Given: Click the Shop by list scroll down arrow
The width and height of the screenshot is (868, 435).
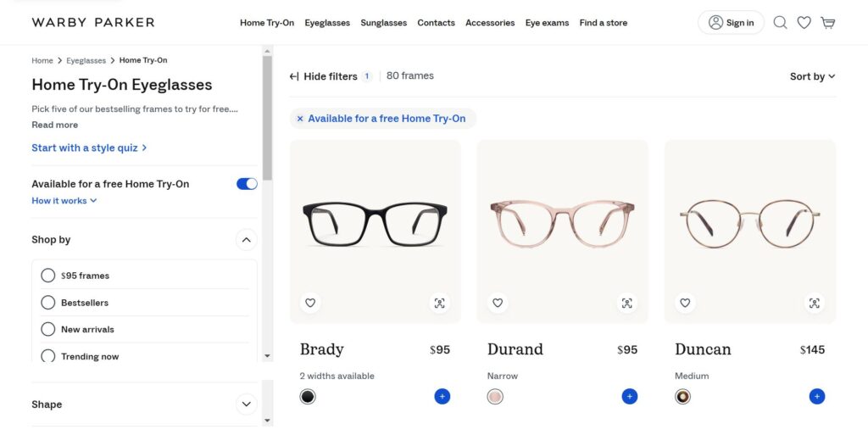Looking at the screenshot, I should pos(267,356).
